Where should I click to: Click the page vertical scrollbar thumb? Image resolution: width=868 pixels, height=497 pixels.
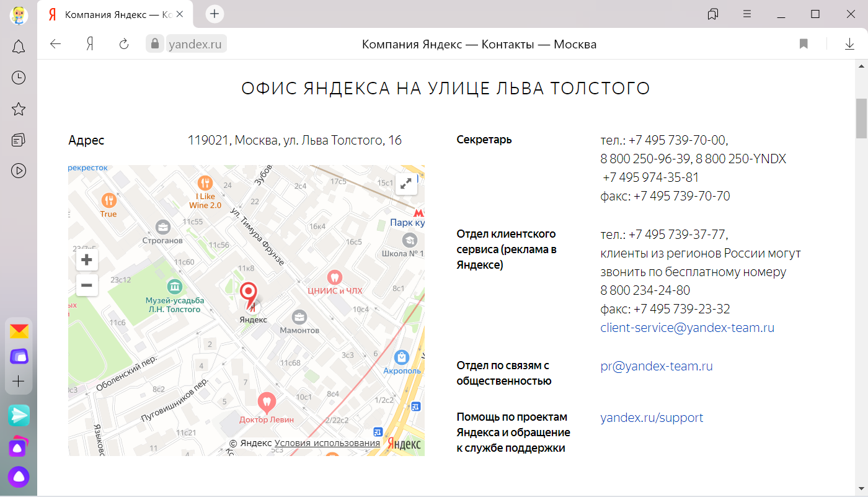[x=861, y=118]
